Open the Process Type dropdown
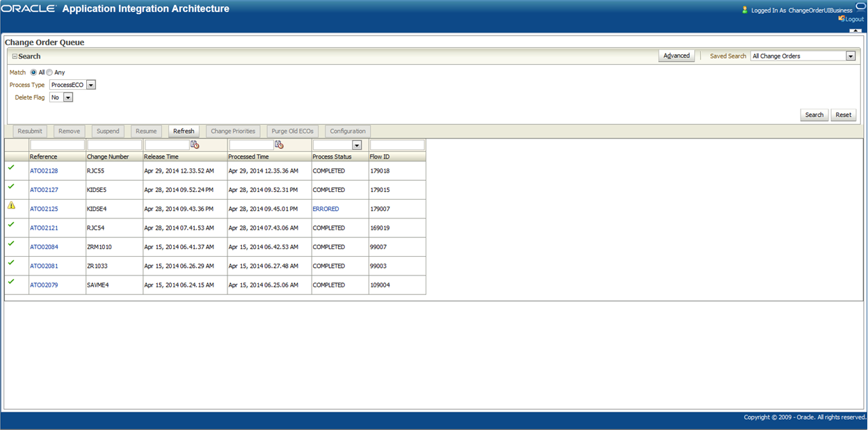 (91, 85)
